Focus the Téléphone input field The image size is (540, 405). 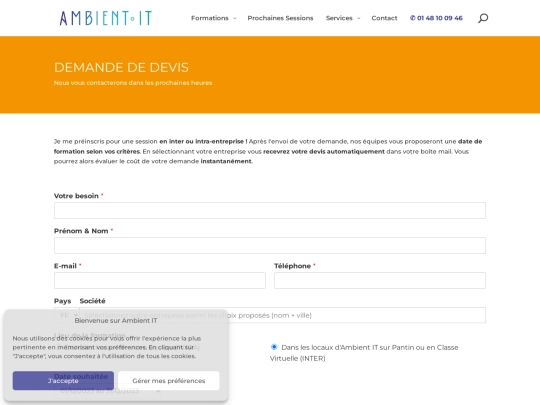(x=380, y=280)
